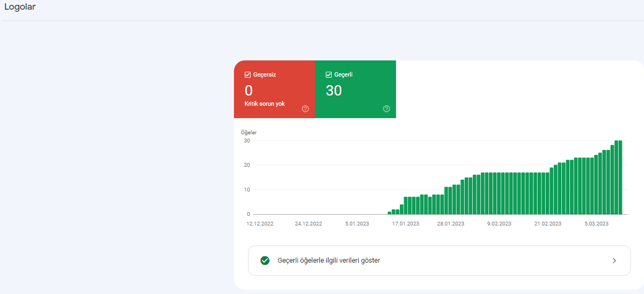Image resolution: width=644 pixels, height=294 pixels.
Task: Click the 12.12.2022 date axis label
Action: [x=260, y=223]
